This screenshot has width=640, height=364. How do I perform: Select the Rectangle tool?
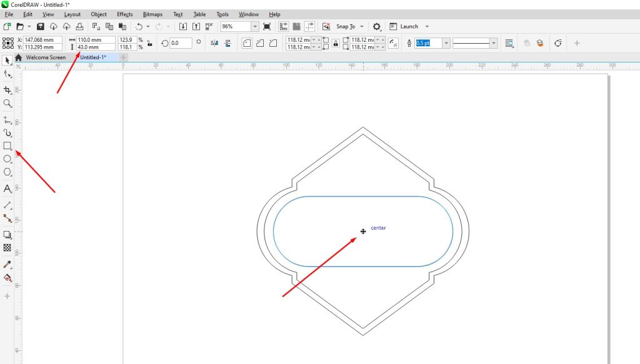[7, 145]
